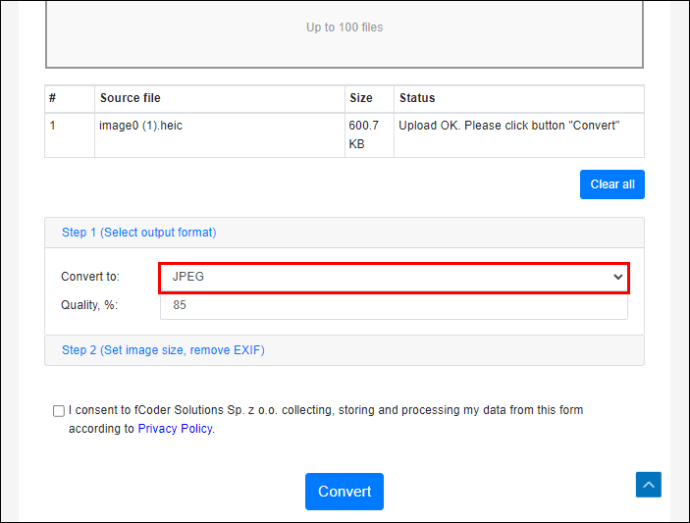Click the scroll-to-top arrow button
The width and height of the screenshot is (690, 523).
648,485
